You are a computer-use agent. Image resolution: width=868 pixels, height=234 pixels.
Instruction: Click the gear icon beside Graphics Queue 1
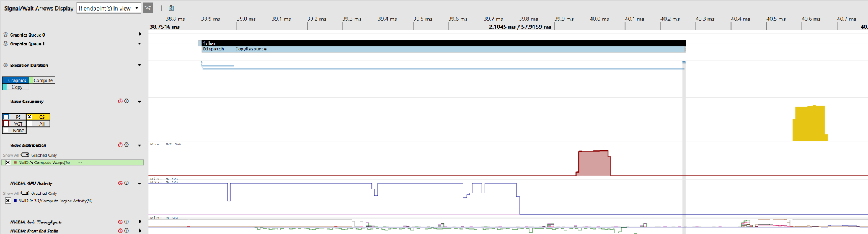point(6,44)
